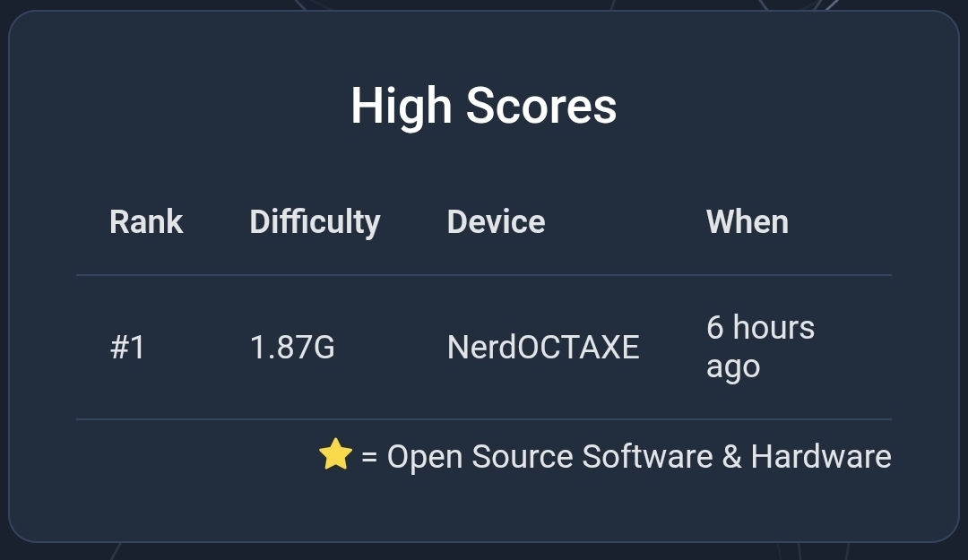Click the equals sign beside the star
Screen dimensions: 968x560
pyautogui.click(x=369, y=458)
